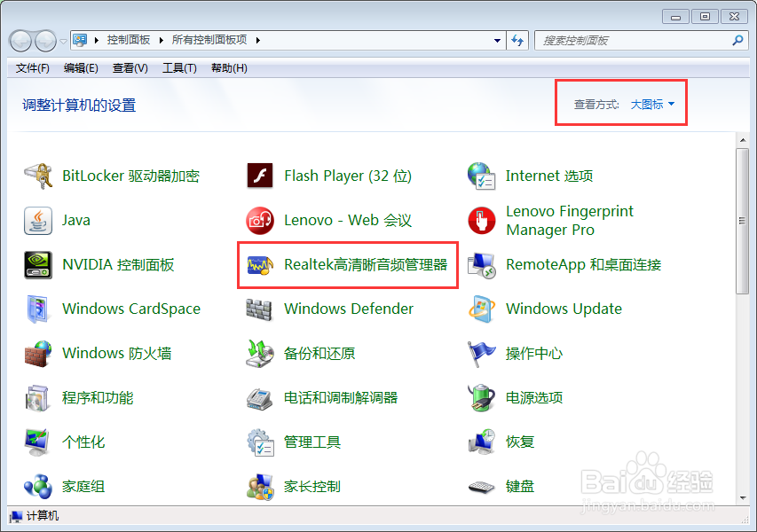Click the search magnifier icon
The image size is (757, 532).
[737, 41]
